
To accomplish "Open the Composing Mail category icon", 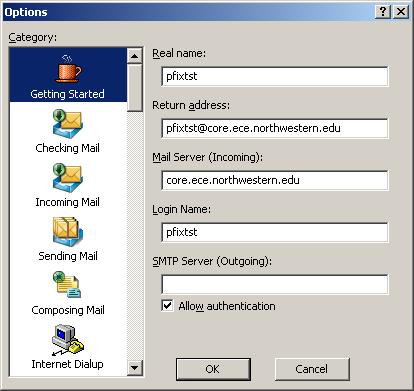I will pyautogui.click(x=67, y=285).
